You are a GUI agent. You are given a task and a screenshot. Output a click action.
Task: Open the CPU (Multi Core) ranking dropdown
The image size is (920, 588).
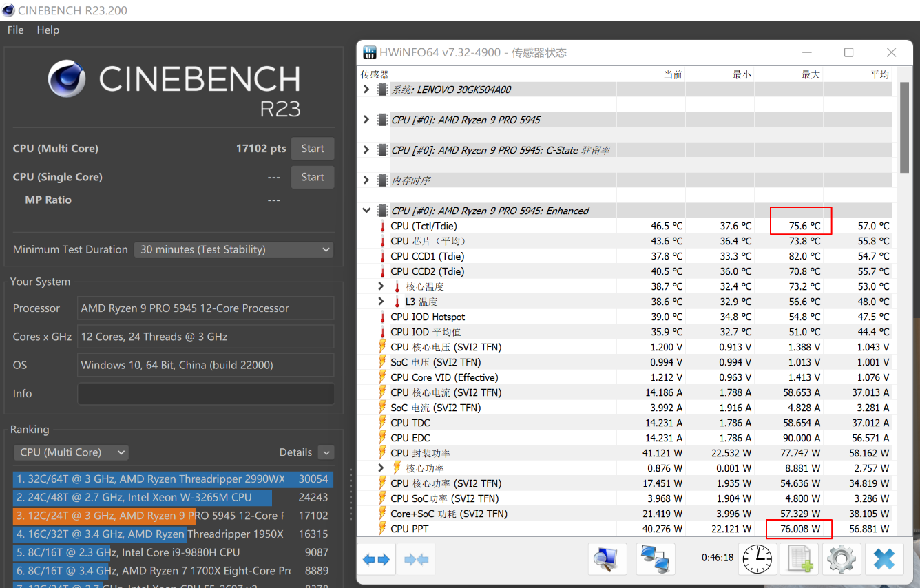(71, 452)
